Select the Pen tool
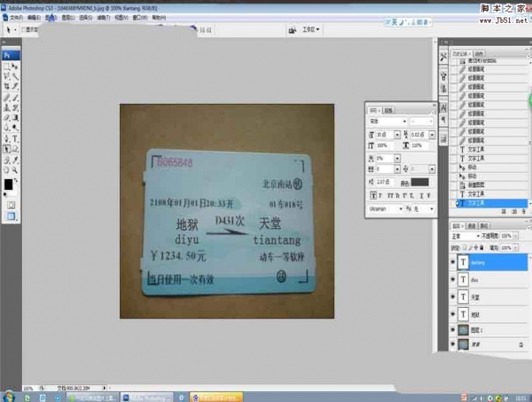Image resolution: width=532 pixels, height=402 pixels. [6, 138]
